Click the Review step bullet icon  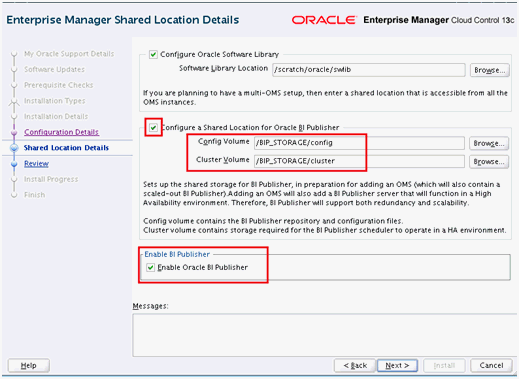pyautogui.click(x=14, y=164)
